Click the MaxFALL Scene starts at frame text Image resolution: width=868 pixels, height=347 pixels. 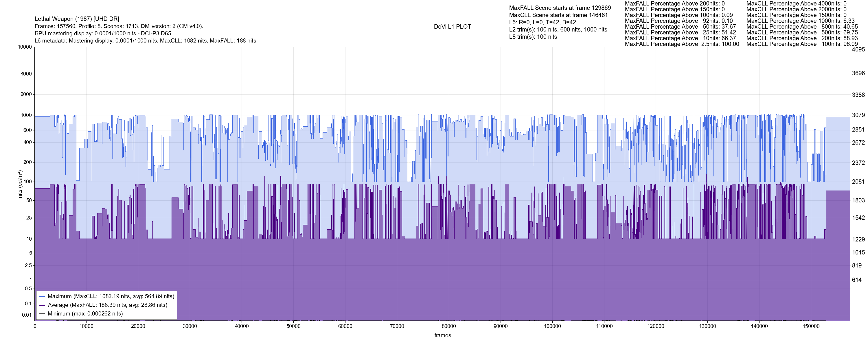click(x=560, y=8)
